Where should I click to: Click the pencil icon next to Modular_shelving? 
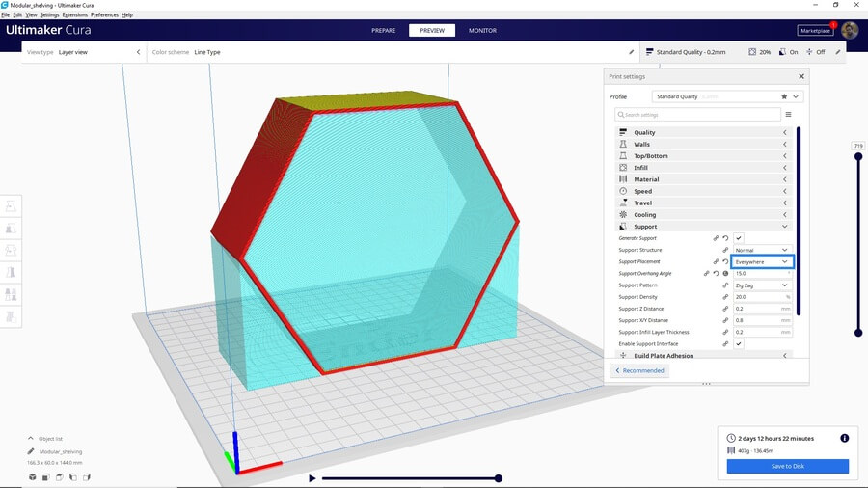pyautogui.click(x=31, y=451)
